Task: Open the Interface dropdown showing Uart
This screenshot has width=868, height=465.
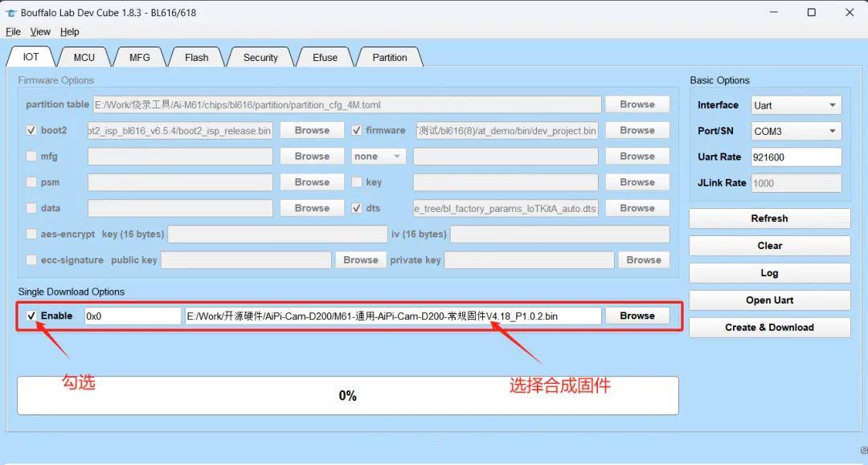Action: (796, 105)
